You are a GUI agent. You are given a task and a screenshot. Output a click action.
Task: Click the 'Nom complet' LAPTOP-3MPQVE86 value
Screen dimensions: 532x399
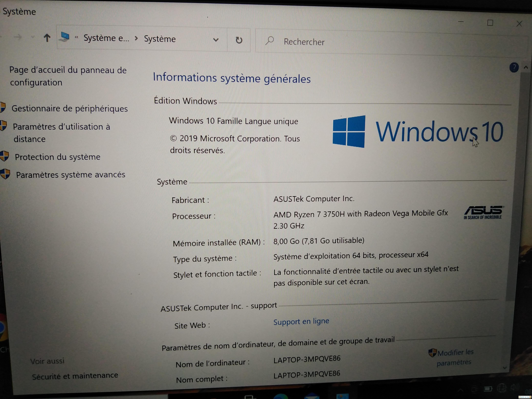(x=307, y=374)
